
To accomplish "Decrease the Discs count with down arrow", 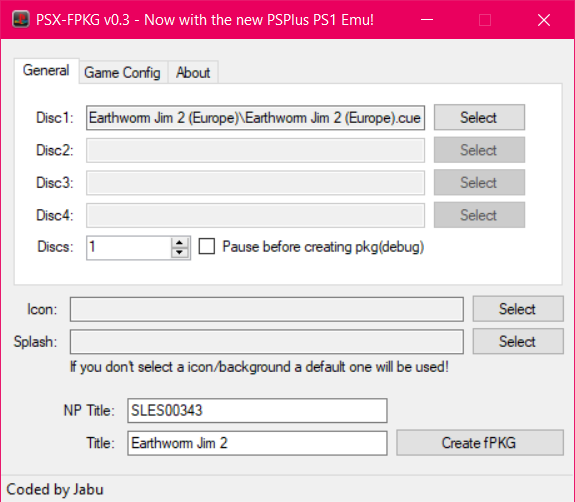I will [x=179, y=253].
